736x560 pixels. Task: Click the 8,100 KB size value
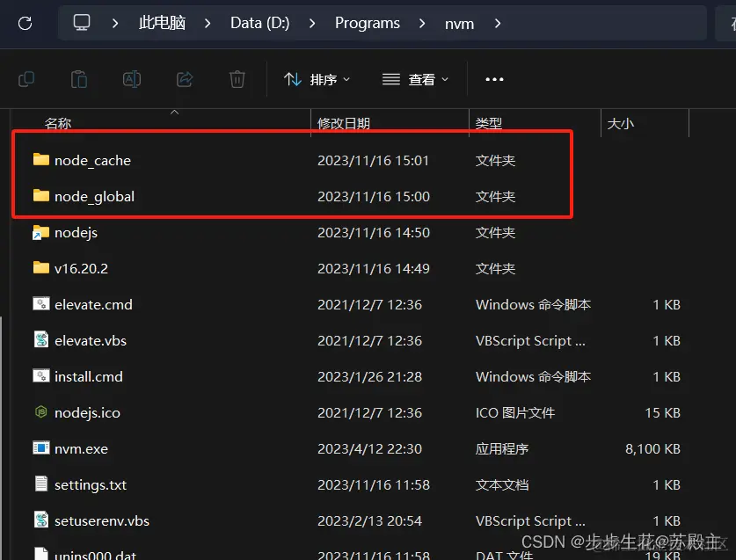[x=652, y=448]
